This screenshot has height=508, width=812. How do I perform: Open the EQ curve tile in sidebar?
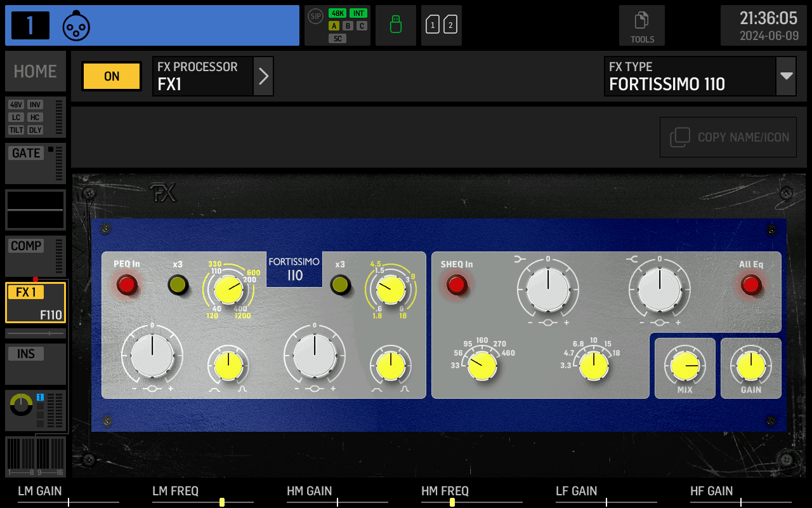point(36,210)
